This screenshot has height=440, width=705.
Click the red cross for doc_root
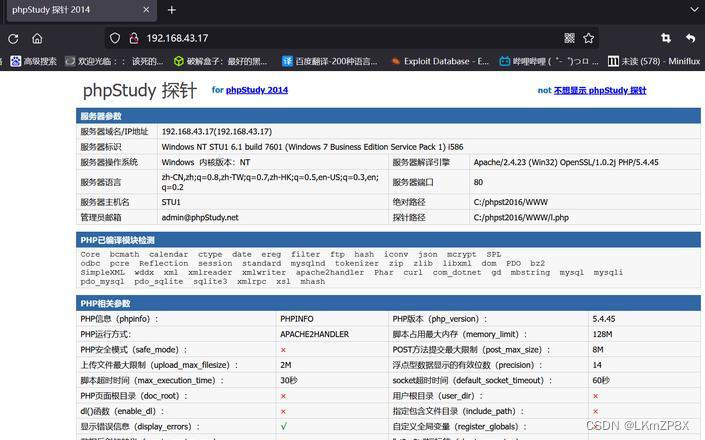click(283, 396)
